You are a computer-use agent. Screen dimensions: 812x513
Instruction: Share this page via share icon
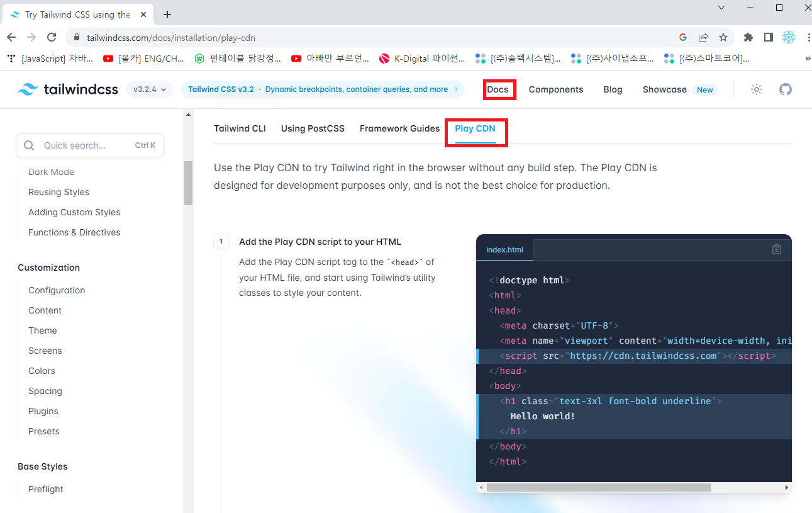tap(703, 38)
